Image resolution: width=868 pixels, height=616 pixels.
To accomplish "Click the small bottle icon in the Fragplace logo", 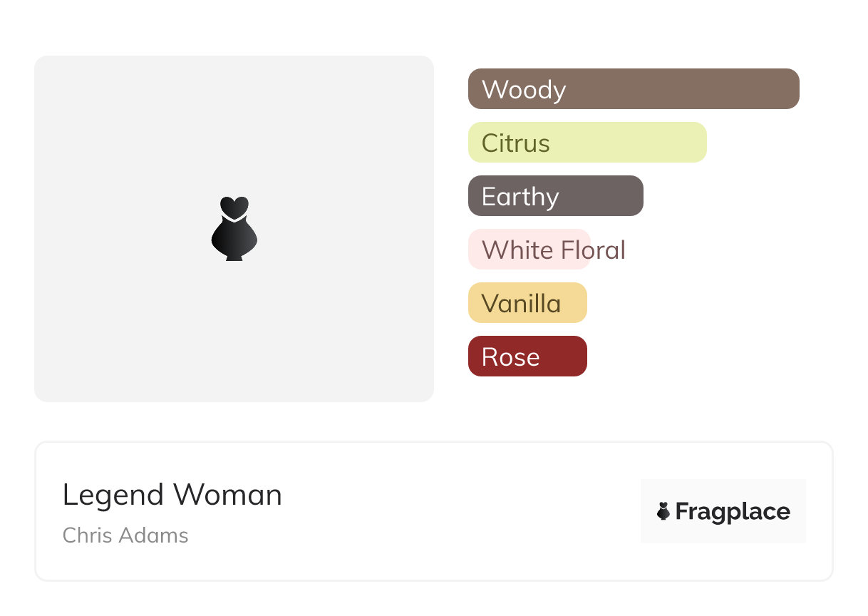I will (663, 511).
